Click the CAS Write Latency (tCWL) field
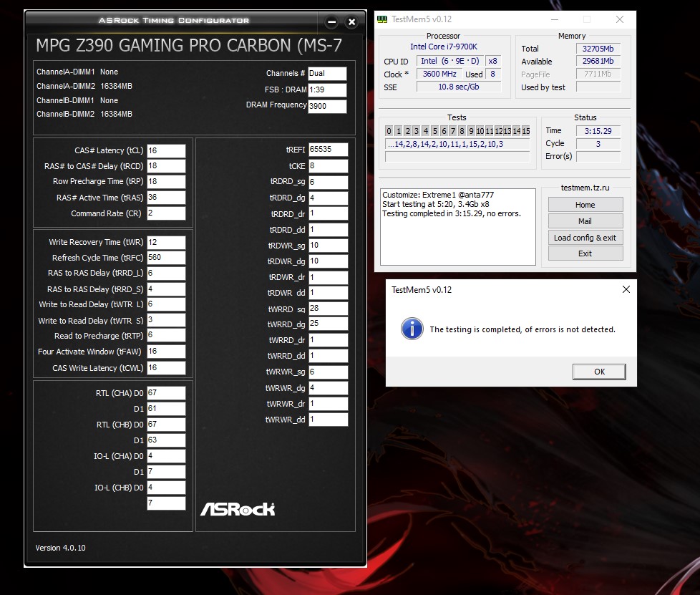This screenshot has height=595, width=700. coord(166,367)
